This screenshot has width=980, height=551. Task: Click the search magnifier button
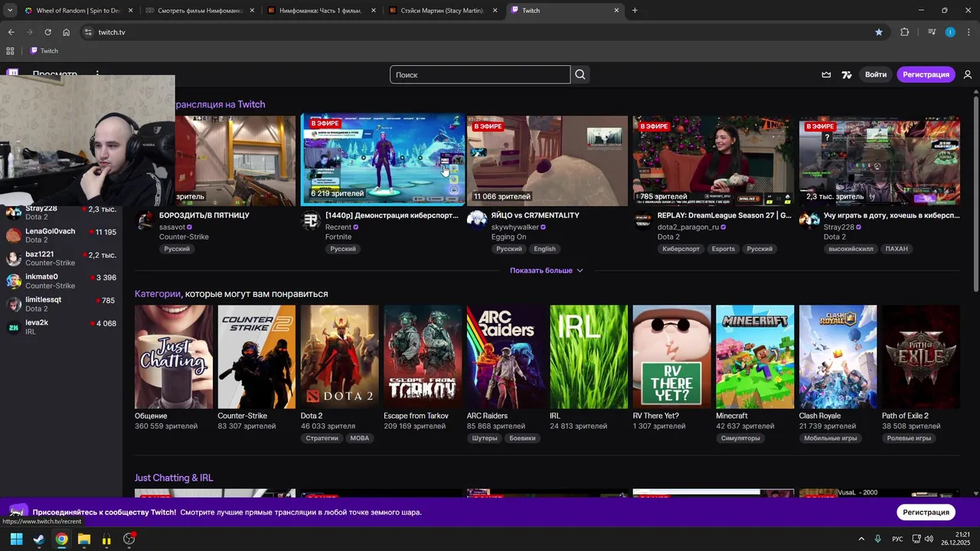click(580, 74)
